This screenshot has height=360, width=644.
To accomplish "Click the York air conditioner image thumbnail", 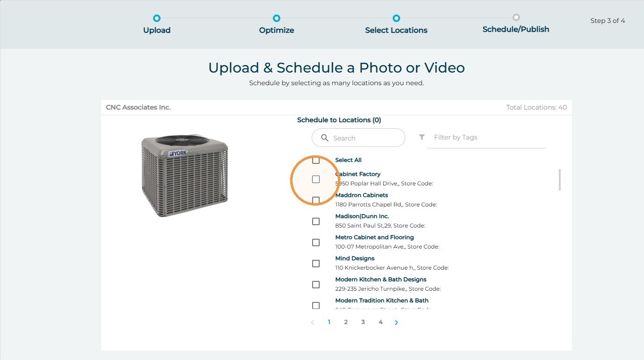I will tap(185, 176).
